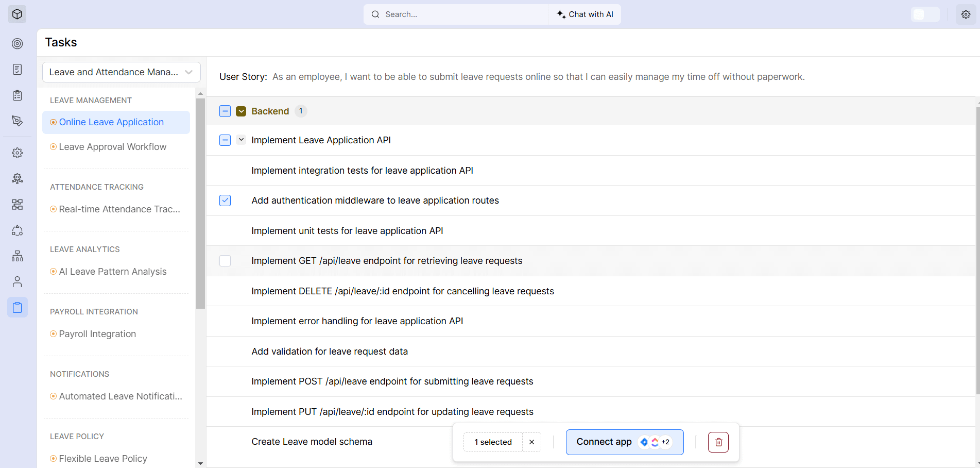The height and width of the screenshot is (468, 980).
Task: Click the User Story description text
Action: pyautogui.click(x=538, y=77)
